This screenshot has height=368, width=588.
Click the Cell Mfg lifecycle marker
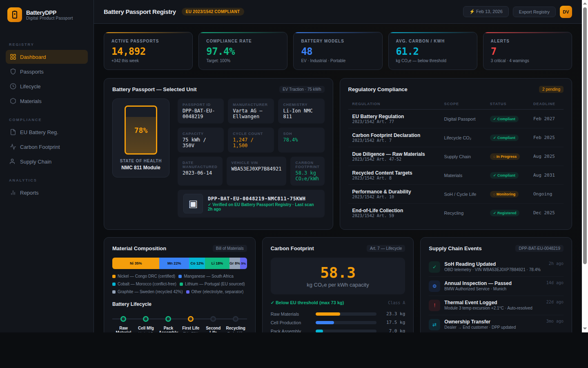click(x=146, y=319)
